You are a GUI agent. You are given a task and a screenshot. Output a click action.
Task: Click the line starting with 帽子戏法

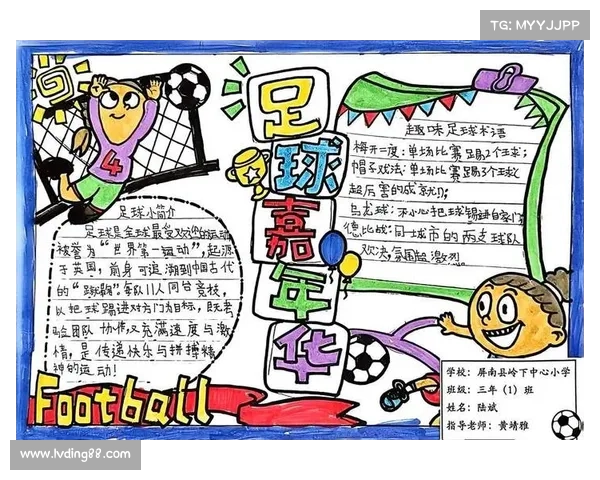(436, 171)
